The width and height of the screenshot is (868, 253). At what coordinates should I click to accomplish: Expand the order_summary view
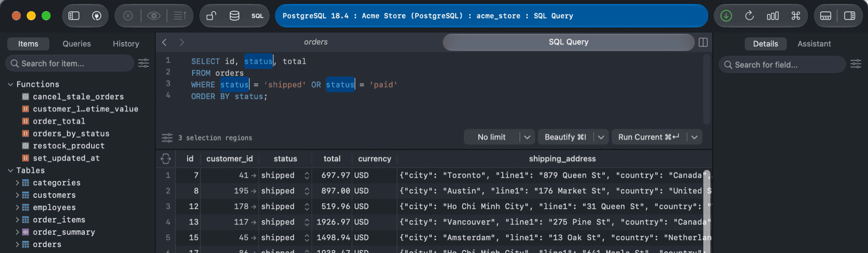point(17,232)
